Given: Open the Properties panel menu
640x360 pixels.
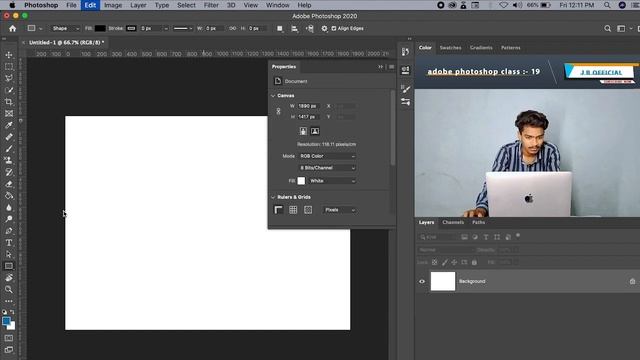Looking at the screenshot, I should pos(391,67).
